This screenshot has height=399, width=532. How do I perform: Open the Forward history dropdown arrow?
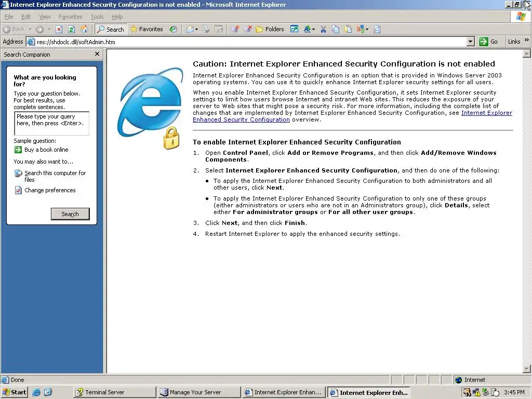click(49, 30)
